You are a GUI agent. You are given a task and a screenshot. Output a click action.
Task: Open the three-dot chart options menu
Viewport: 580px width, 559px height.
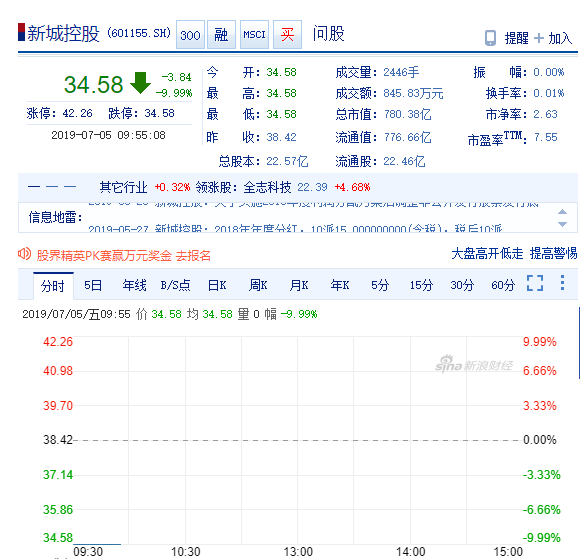tap(562, 283)
